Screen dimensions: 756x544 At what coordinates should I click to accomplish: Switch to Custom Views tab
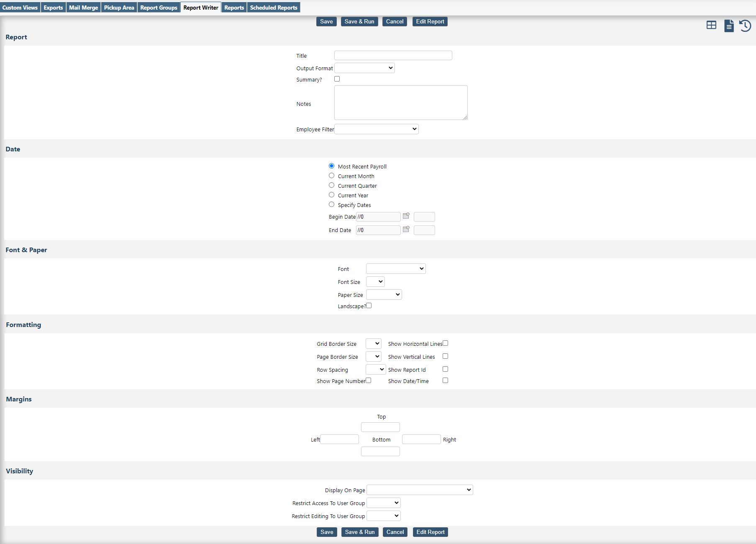point(20,8)
